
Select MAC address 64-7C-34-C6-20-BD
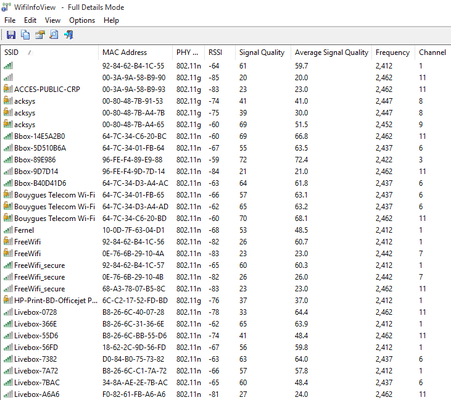[x=134, y=218]
